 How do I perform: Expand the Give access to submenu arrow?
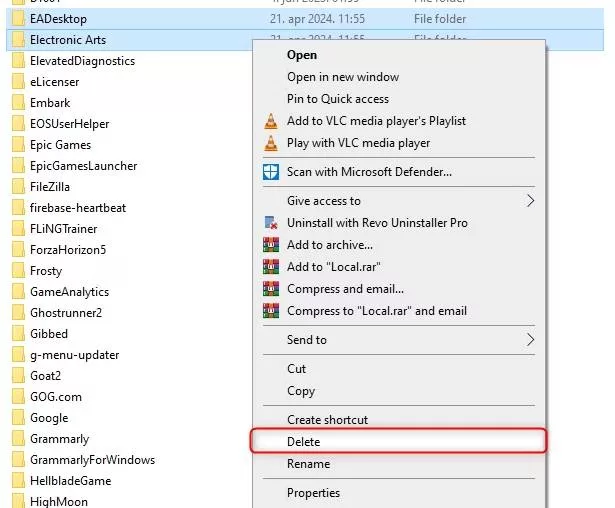530,201
